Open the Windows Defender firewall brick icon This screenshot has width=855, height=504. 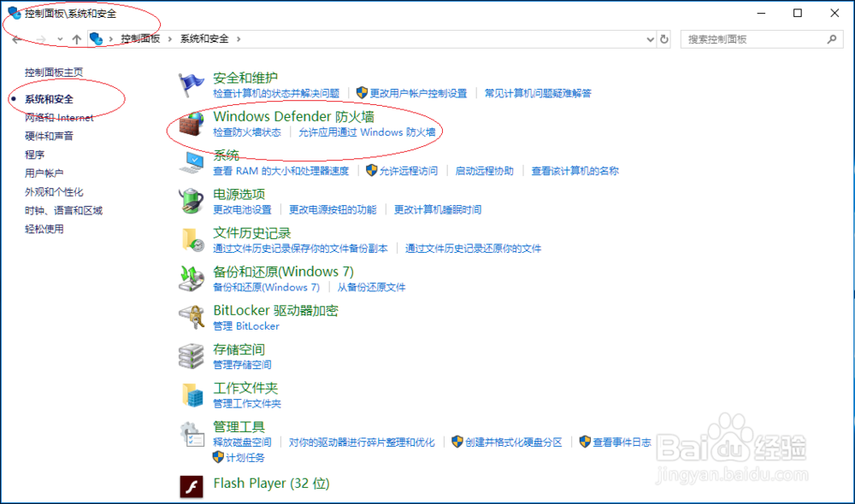(192, 124)
